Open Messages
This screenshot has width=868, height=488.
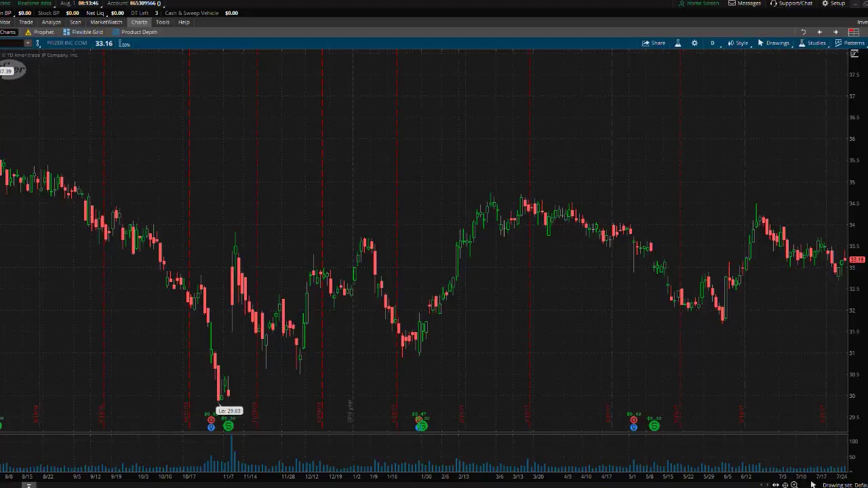(x=745, y=3)
